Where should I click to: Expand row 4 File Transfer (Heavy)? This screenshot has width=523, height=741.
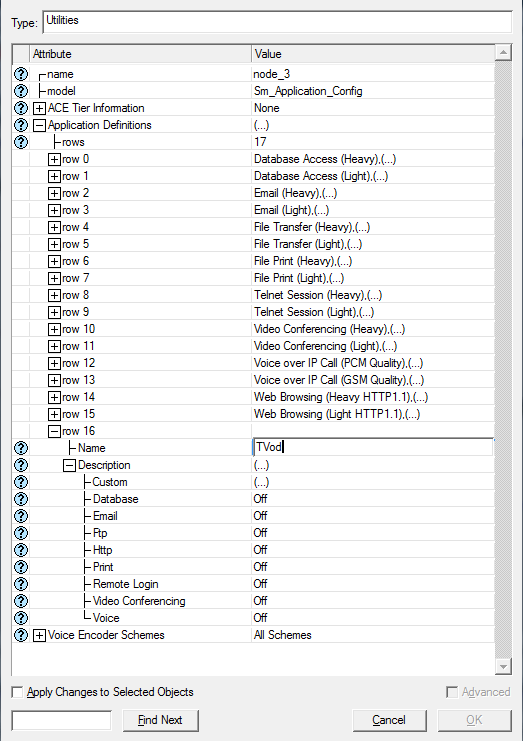tap(54, 228)
